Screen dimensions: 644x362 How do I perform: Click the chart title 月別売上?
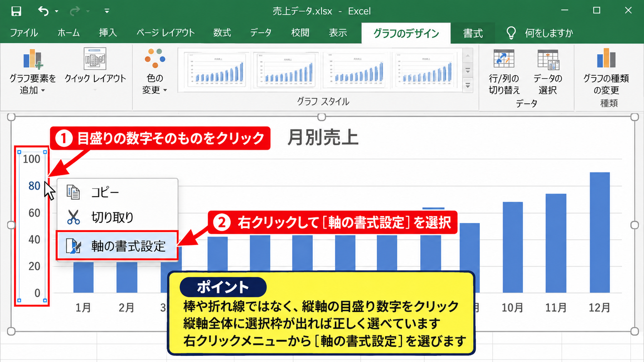pyautogui.click(x=323, y=137)
